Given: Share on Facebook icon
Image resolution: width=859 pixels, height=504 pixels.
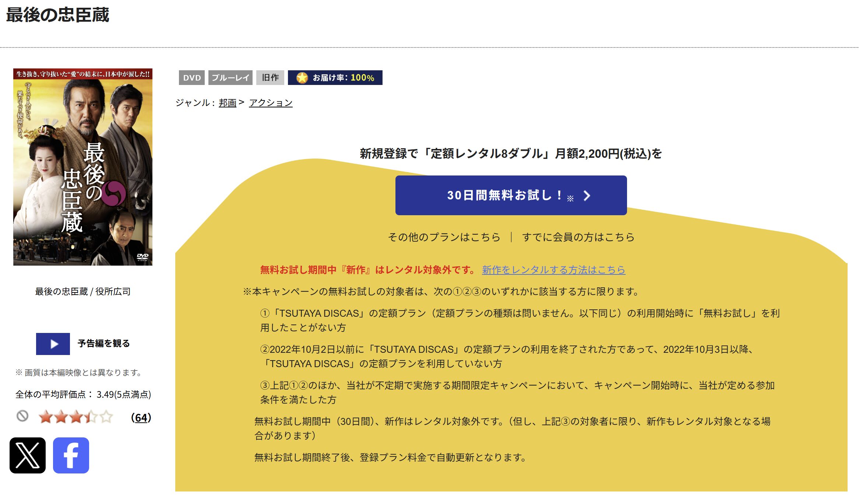Looking at the screenshot, I should [x=71, y=455].
